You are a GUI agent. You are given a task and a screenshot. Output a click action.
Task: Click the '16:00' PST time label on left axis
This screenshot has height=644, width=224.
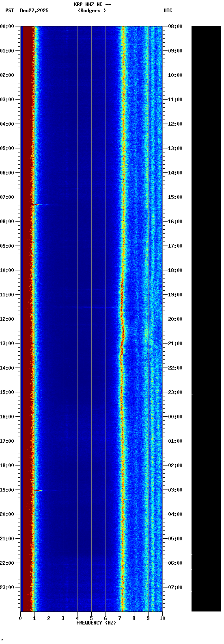pyautogui.click(x=7, y=417)
